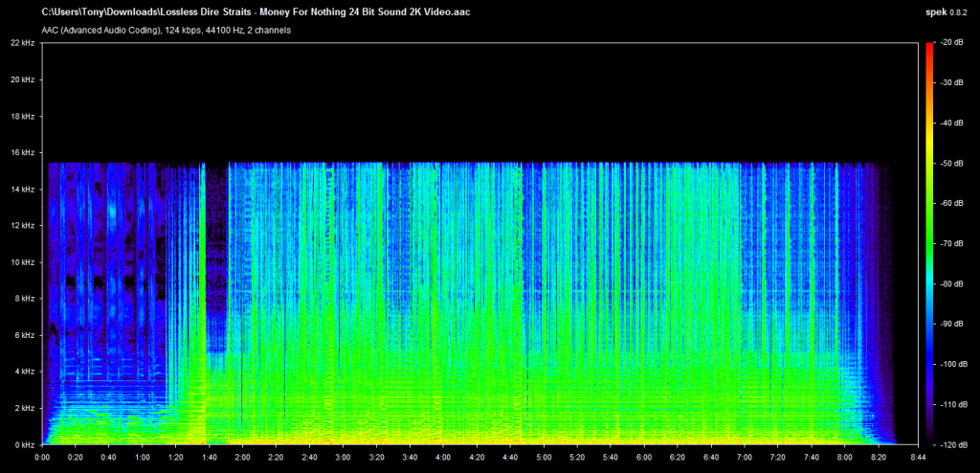The image size is (980, 473).
Task: Select the 4 kHz frequency axis label
Action: pyautogui.click(x=23, y=372)
